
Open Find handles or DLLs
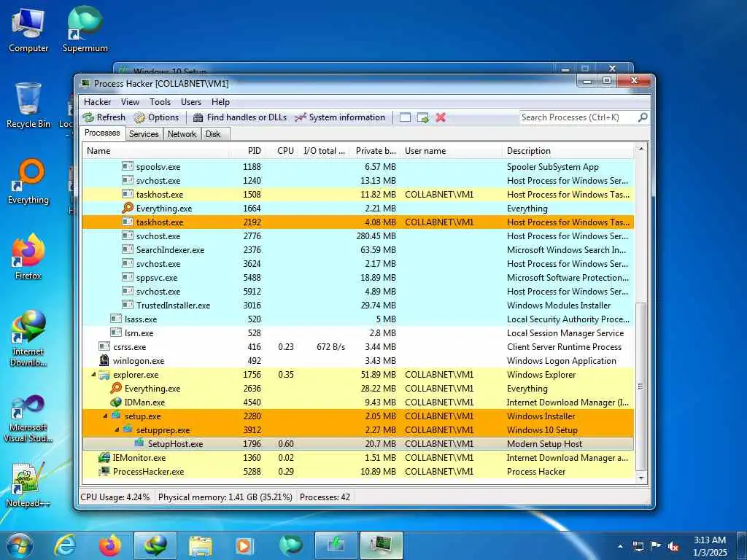click(x=240, y=117)
